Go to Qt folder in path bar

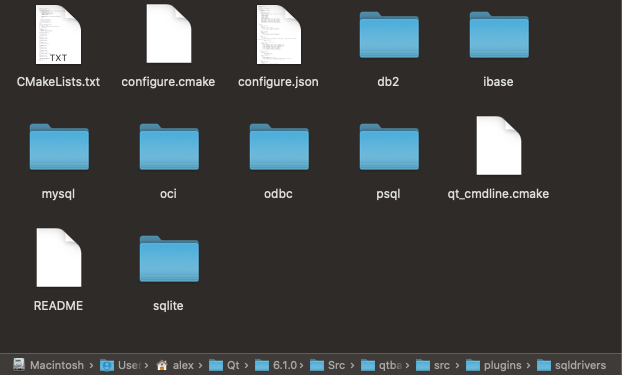(225, 365)
